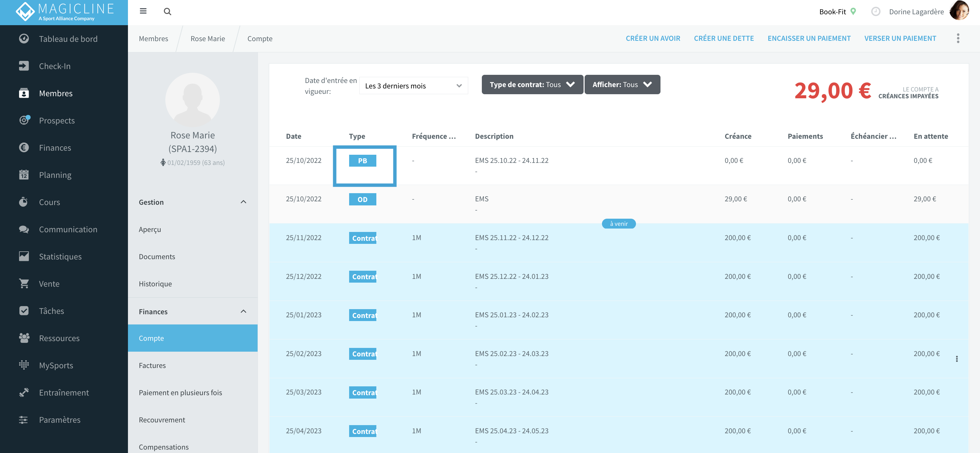Click the Membres badge icon
The width and height of the screenshot is (980, 453).
coord(24,93)
